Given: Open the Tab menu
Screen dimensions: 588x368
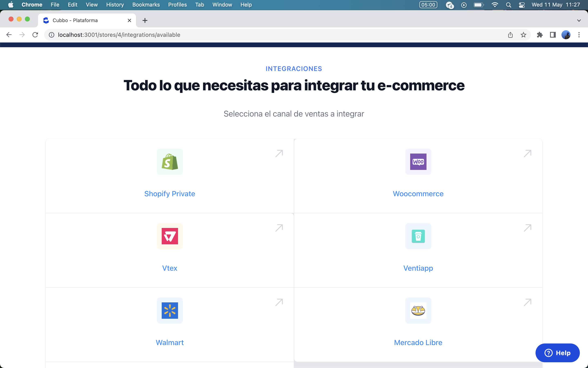Looking at the screenshot, I should pyautogui.click(x=199, y=5).
